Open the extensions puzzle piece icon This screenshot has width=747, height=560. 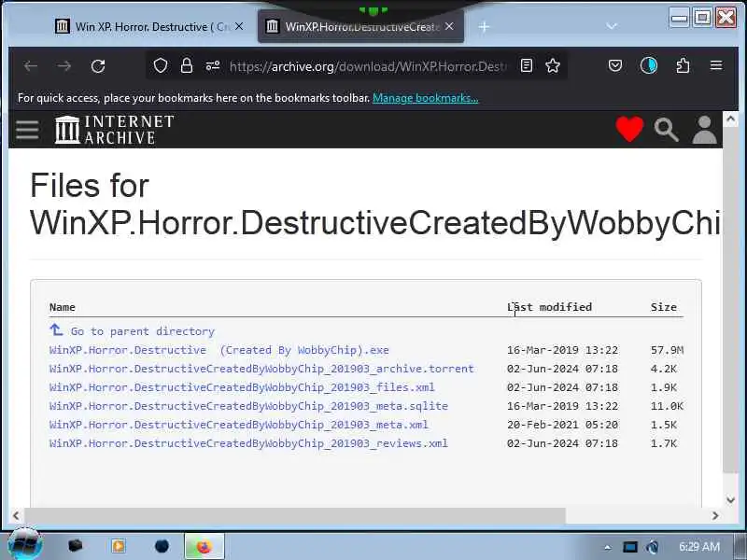pyautogui.click(x=683, y=65)
